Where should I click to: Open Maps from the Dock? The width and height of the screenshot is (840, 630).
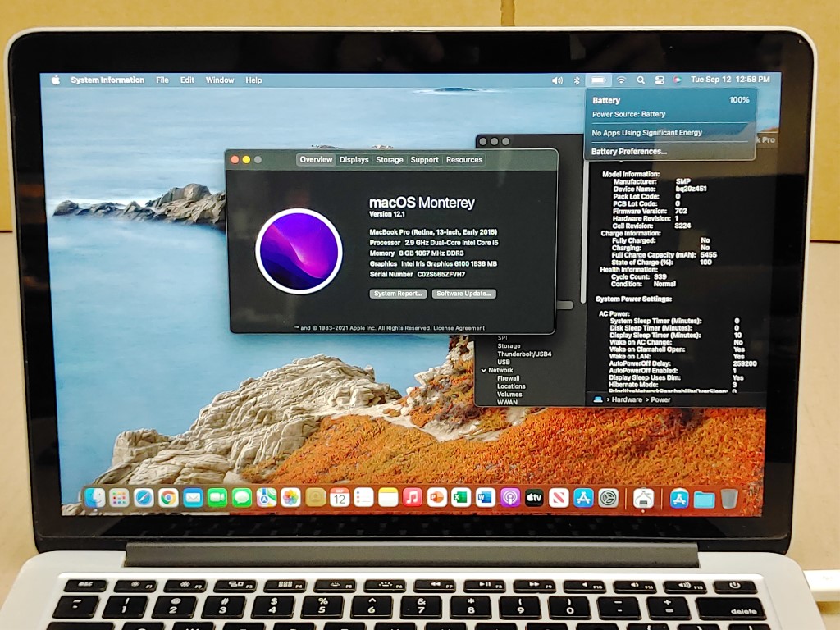[x=267, y=499]
